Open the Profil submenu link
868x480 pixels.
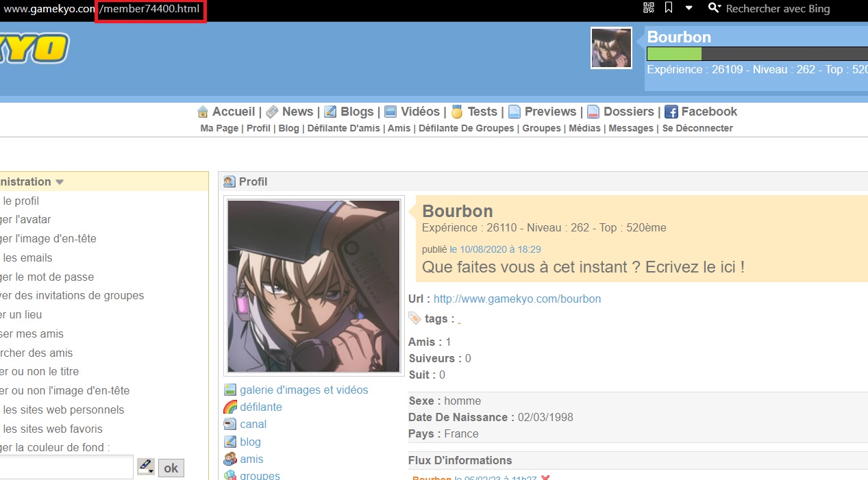tap(258, 128)
